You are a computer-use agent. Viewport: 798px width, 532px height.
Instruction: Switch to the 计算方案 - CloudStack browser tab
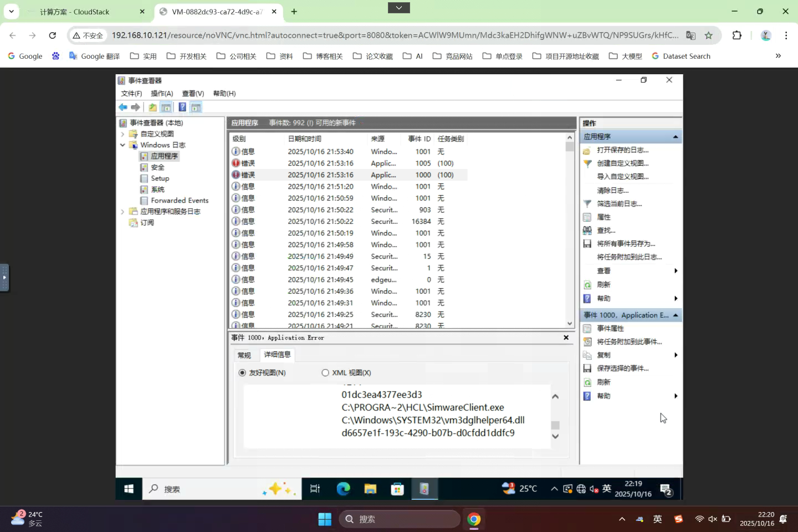[86, 12]
